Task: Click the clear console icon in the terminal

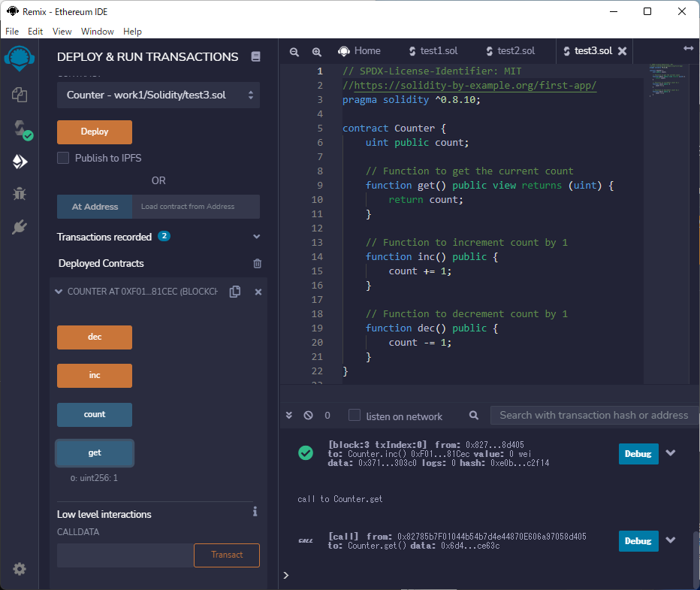Action: pos(308,416)
